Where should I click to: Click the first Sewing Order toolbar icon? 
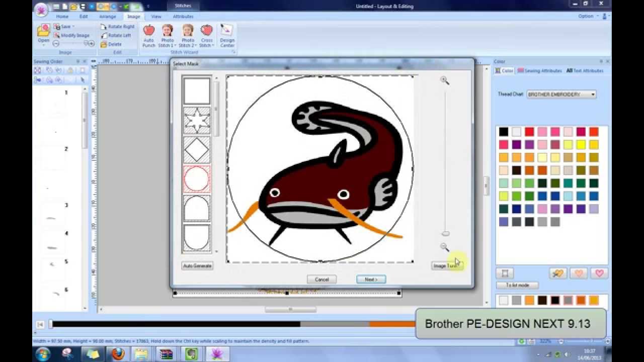pos(38,70)
